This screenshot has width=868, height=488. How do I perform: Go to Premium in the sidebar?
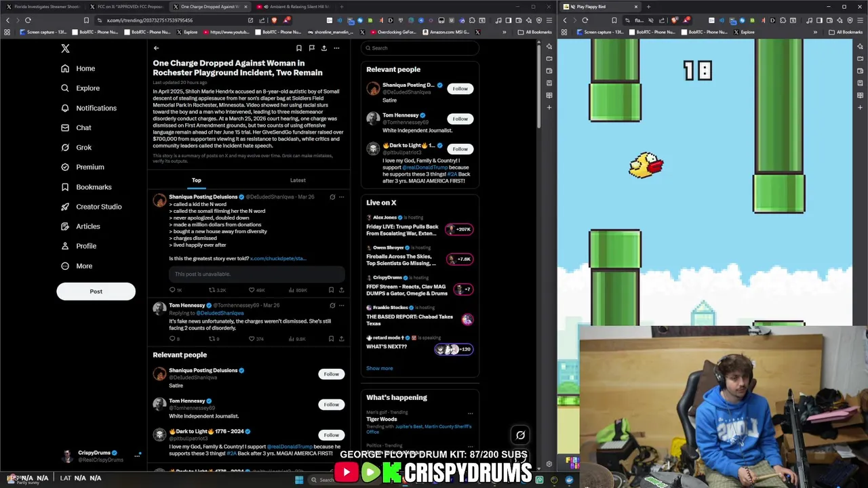[82, 167]
